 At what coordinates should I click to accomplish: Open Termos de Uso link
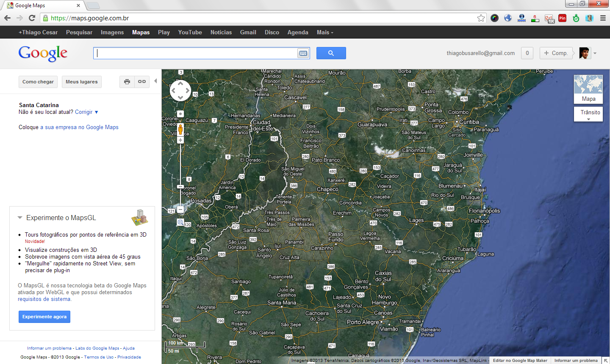[x=99, y=357]
